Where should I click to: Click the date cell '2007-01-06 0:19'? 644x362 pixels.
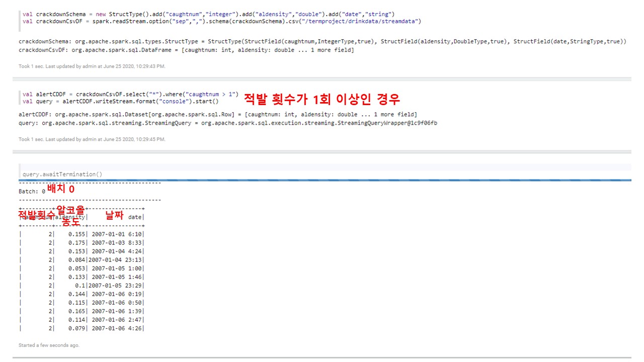[x=117, y=294]
